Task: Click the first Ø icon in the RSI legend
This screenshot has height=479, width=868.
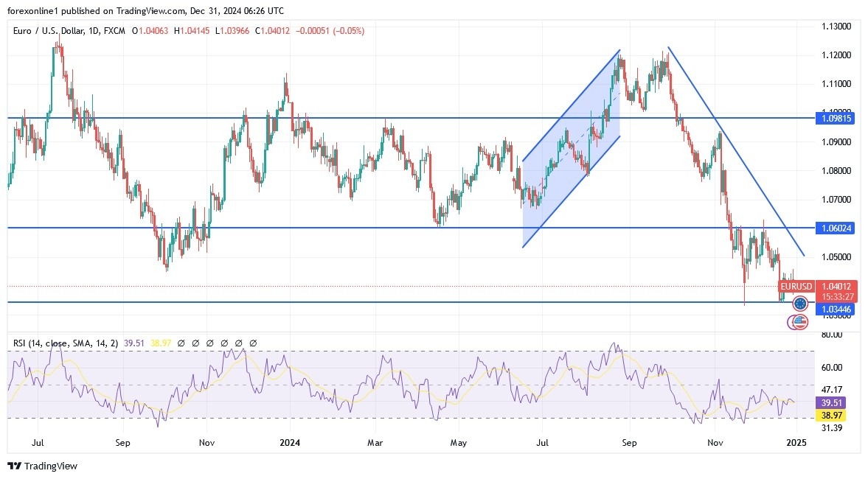Action: point(181,343)
